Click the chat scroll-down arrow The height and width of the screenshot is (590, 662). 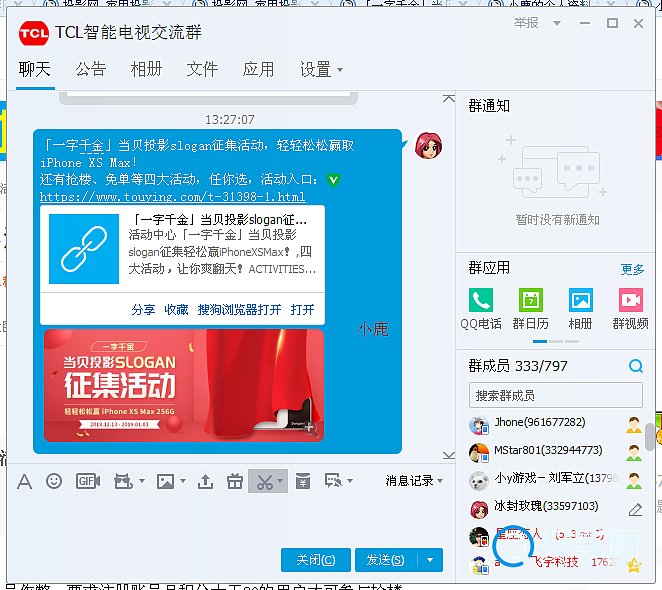[449, 455]
